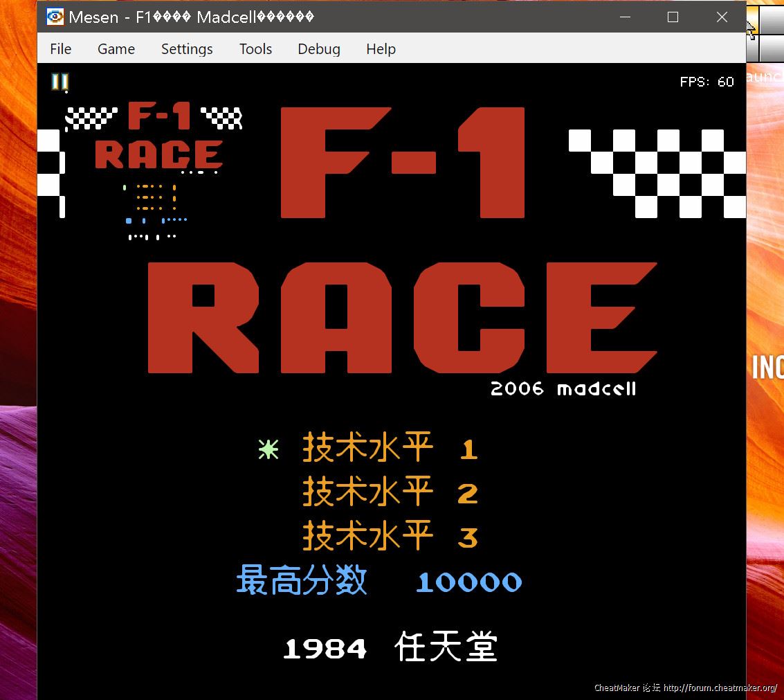Click the green star selection cursor
Viewport: 784px width, 700px height.
point(268,450)
